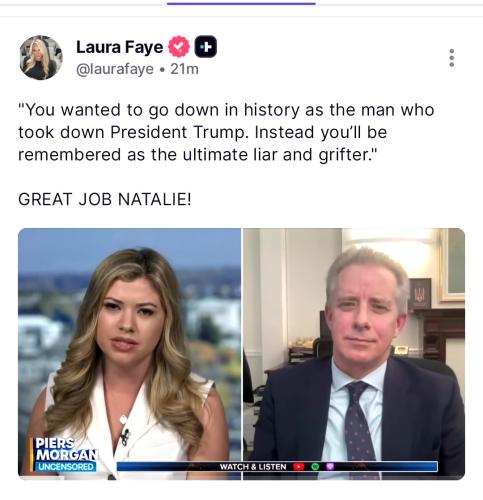
Task: Open video pane showing woman in white
Action: point(130,354)
